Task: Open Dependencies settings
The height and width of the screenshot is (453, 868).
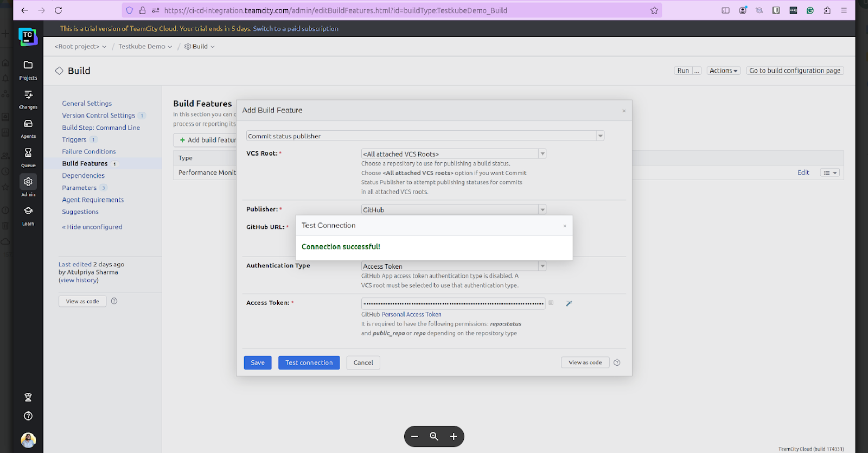Action: pyautogui.click(x=83, y=176)
